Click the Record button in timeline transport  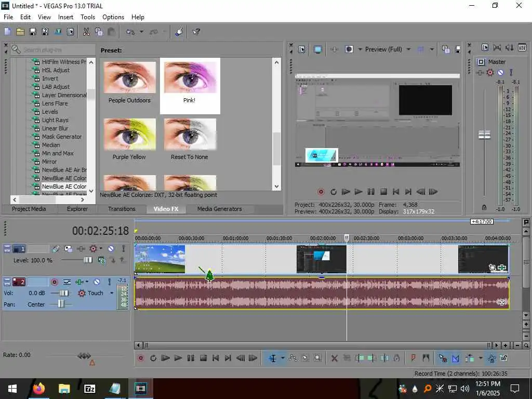point(141,358)
